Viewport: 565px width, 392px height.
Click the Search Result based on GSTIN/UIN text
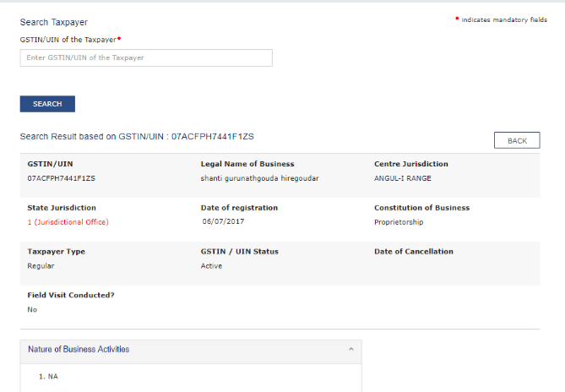pos(137,135)
